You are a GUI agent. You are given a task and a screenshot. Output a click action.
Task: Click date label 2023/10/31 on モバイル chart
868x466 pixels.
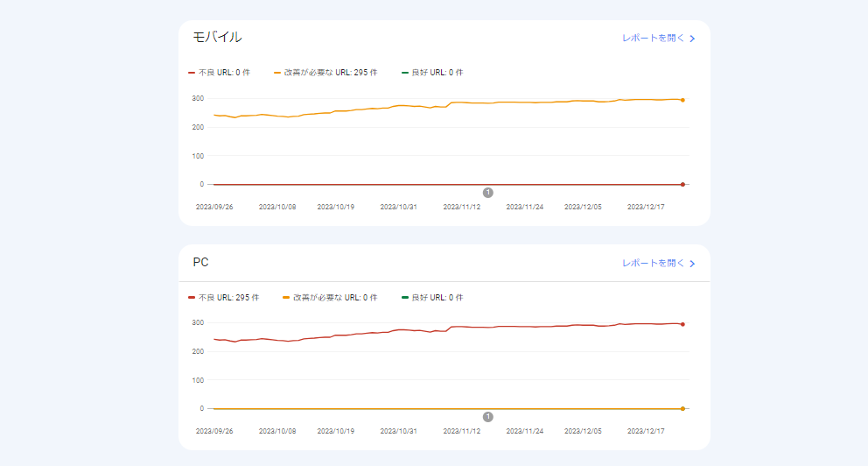pos(399,207)
